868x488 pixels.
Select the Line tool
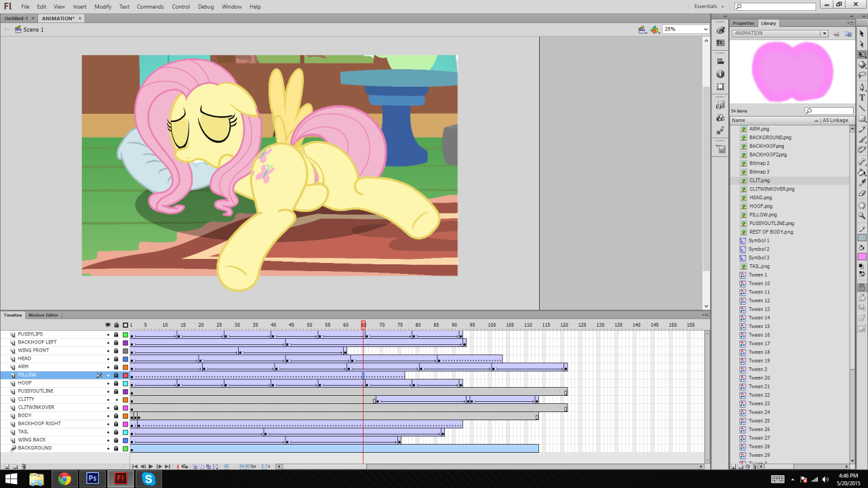tap(862, 108)
